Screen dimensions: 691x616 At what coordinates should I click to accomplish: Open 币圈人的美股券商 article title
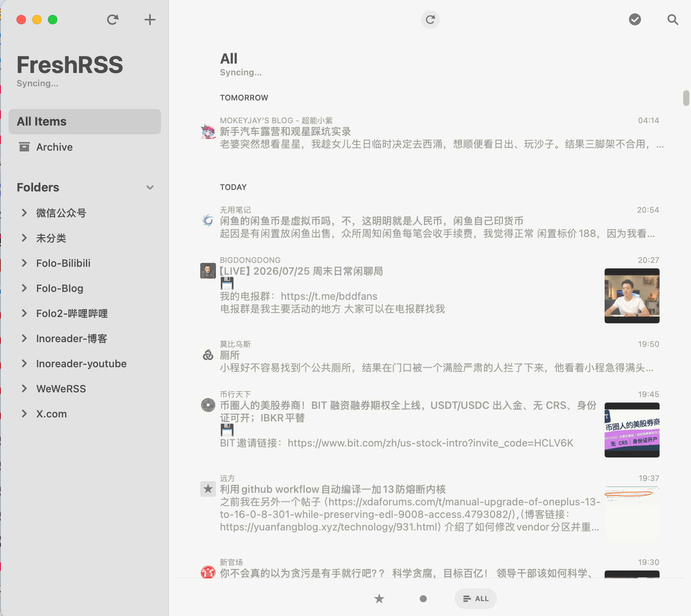pyautogui.click(x=408, y=412)
